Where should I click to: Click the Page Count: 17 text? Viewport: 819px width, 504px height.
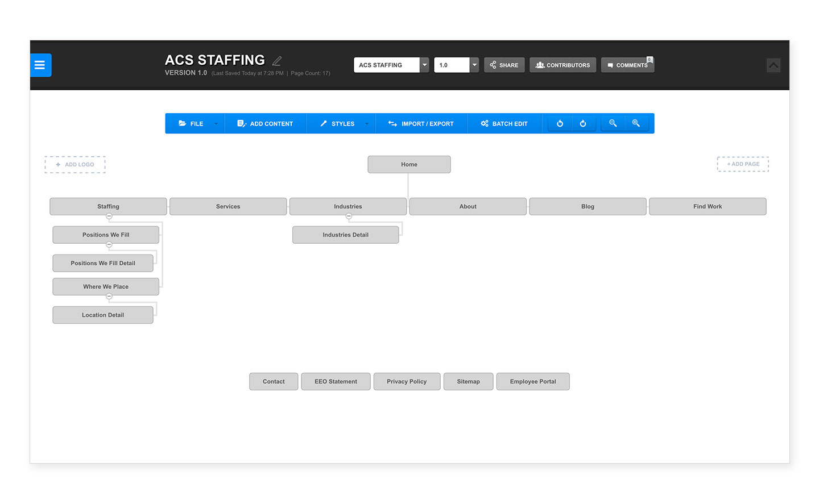311,73
